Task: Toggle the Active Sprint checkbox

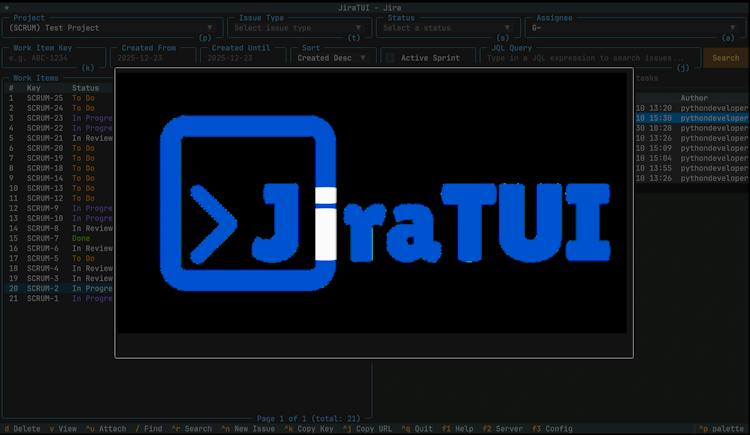Action: point(390,58)
